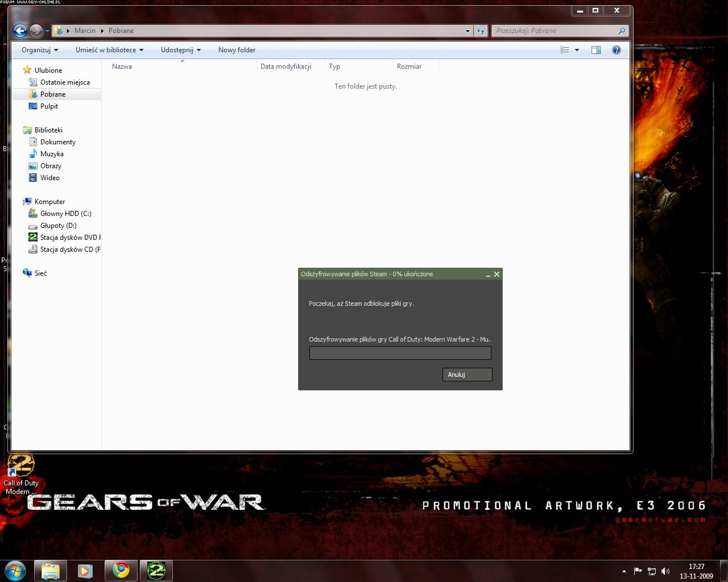Sort by the Data modyfikacji column
This screenshot has width=728, height=582.
pos(286,66)
